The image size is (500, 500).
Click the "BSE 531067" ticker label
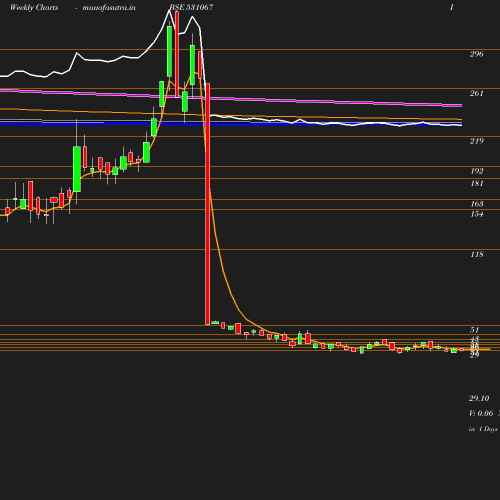191,7
